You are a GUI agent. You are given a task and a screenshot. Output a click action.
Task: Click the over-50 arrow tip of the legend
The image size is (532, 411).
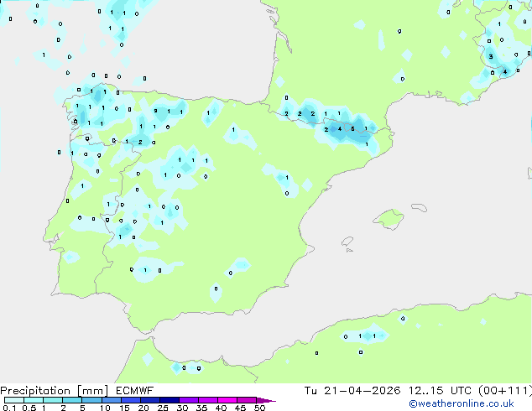pos(266,400)
